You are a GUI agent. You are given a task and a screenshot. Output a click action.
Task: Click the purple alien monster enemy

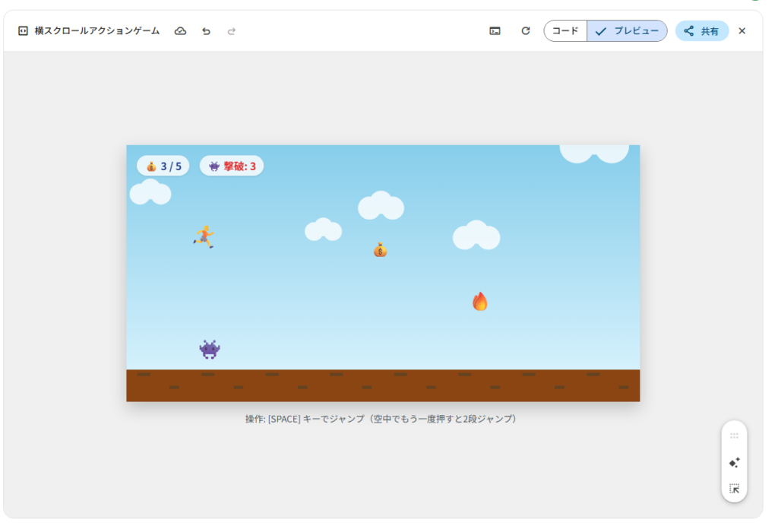pos(210,350)
